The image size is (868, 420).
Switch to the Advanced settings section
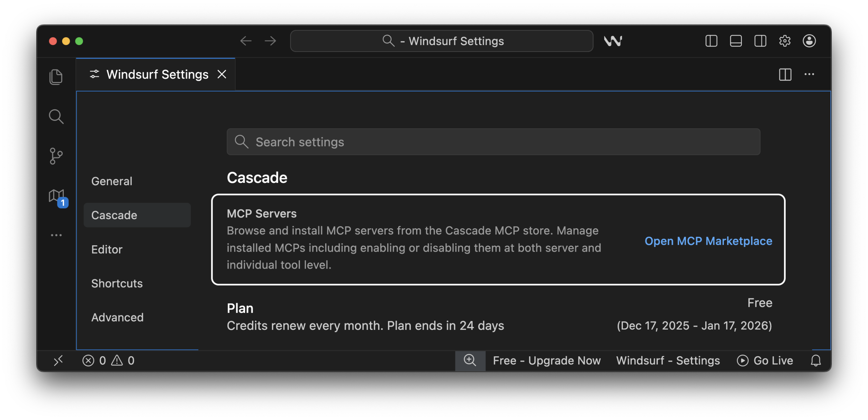point(117,317)
